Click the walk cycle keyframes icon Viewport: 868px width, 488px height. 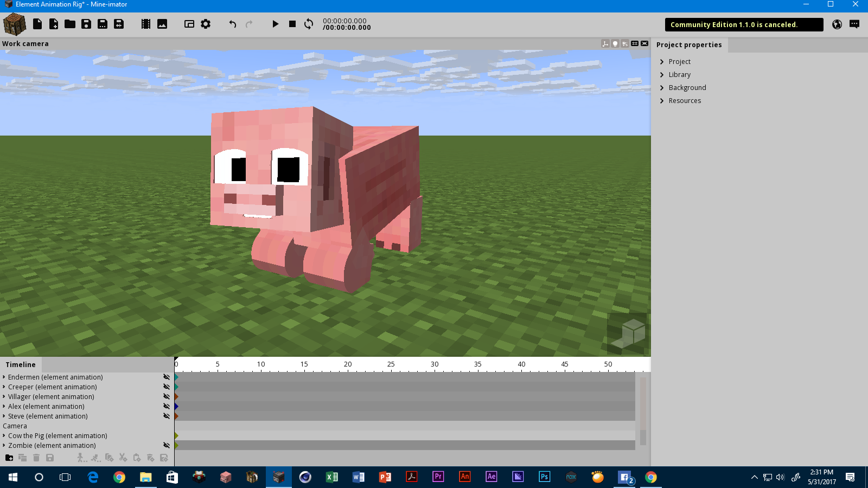(82, 458)
